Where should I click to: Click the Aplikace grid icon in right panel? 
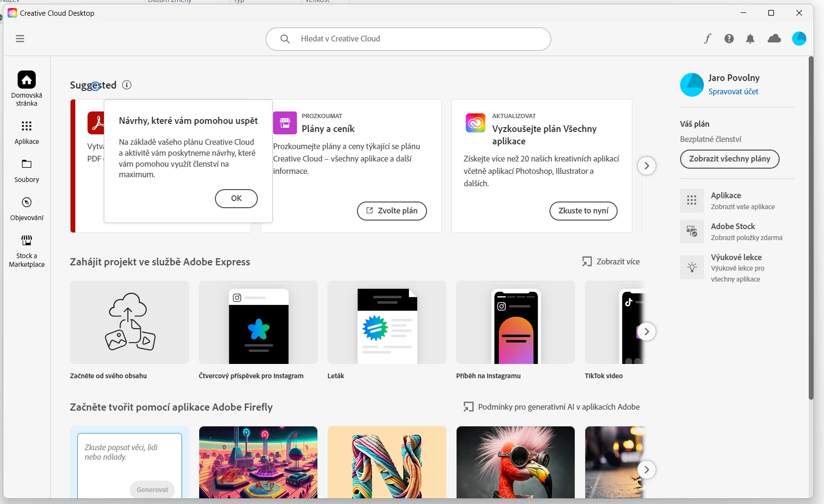tap(692, 200)
